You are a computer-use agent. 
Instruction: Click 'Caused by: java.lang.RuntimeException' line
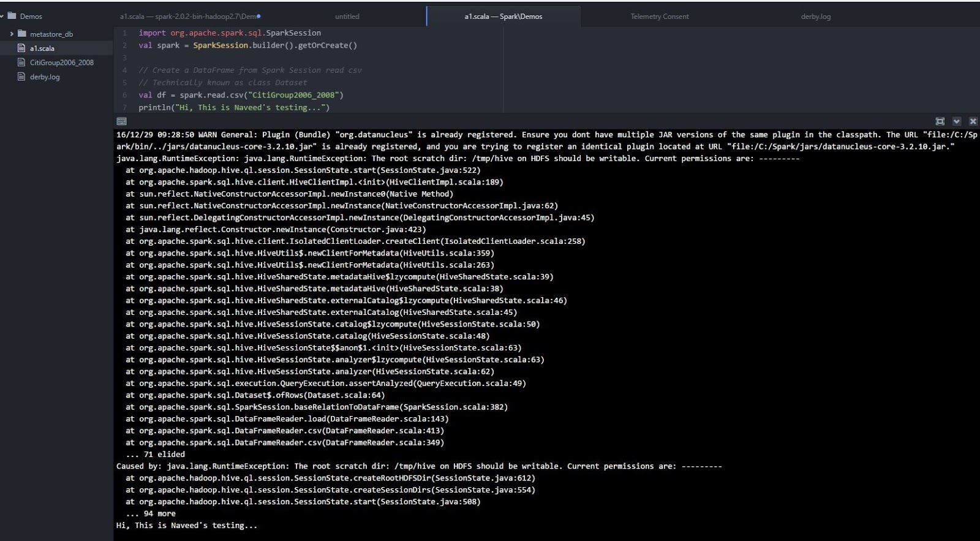[x=419, y=466]
